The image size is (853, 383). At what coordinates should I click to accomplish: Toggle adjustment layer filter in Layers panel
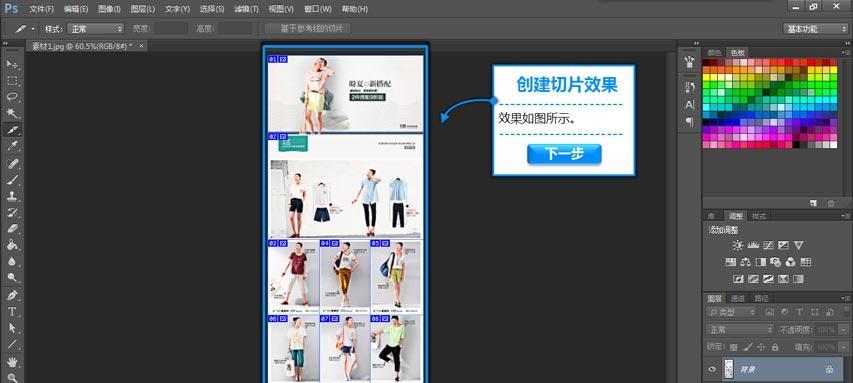[784, 312]
